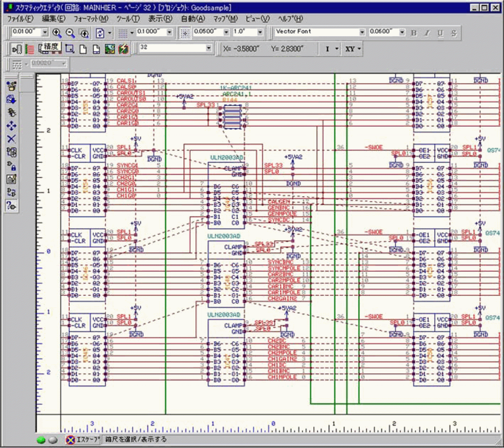
Task: Open the 0.0500" snap spacing dropdown
Action: tap(226, 32)
